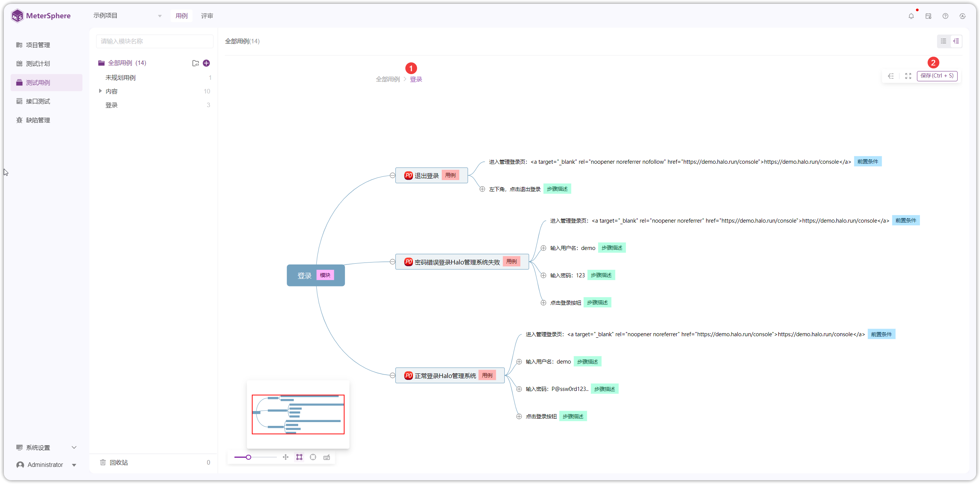Click the MeterSphere logo
The width and height of the screenshot is (980, 484).
click(x=41, y=16)
